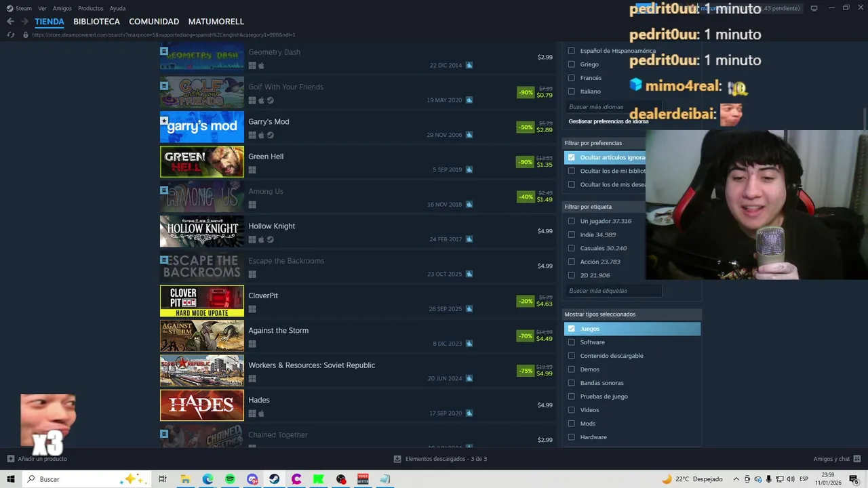Click the review icon on CloverPit row
Screen dimensions: 868x488
click(x=469, y=309)
